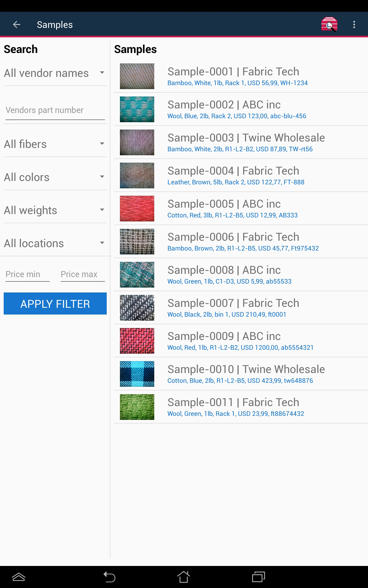The image size is (368, 588).
Task: Tap the back arrow in the header
Action: [x=17, y=24]
